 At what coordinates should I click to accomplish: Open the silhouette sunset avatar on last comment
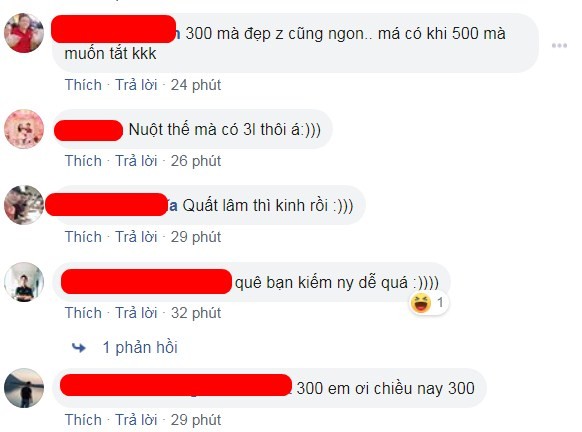[24, 388]
